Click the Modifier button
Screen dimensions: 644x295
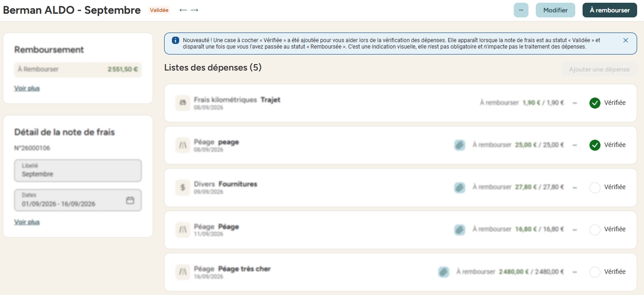click(556, 10)
